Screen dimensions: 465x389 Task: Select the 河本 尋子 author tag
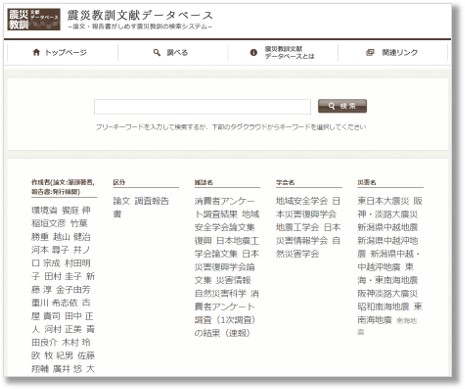tap(50, 250)
